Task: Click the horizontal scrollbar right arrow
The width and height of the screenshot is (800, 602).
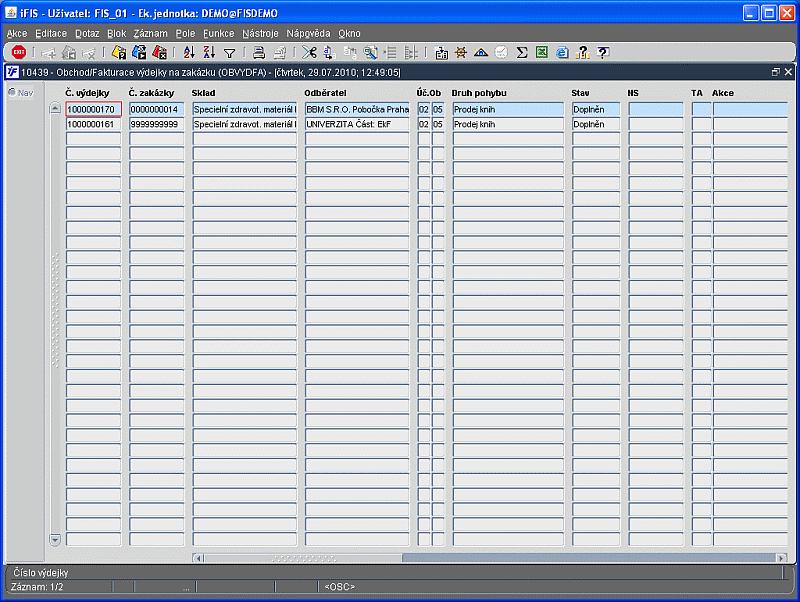Action: [x=781, y=558]
